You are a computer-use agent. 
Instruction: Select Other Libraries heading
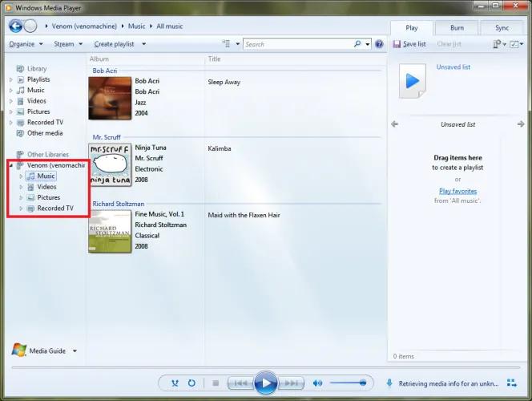48,155
